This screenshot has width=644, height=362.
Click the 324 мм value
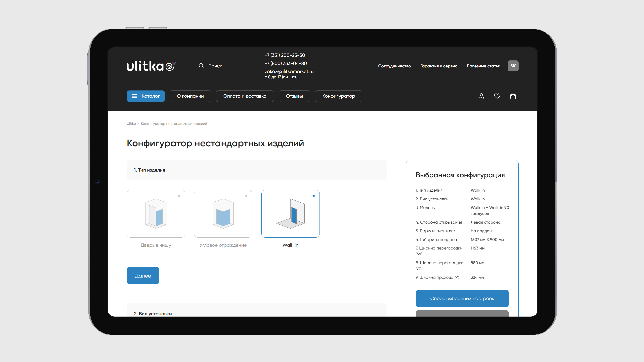pyautogui.click(x=477, y=277)
